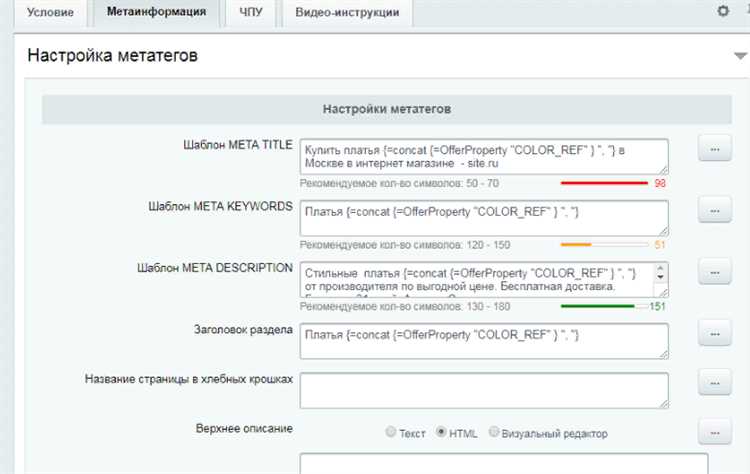Select the HTML radio option
The image size is (750, 474).
tap(441, 432)
